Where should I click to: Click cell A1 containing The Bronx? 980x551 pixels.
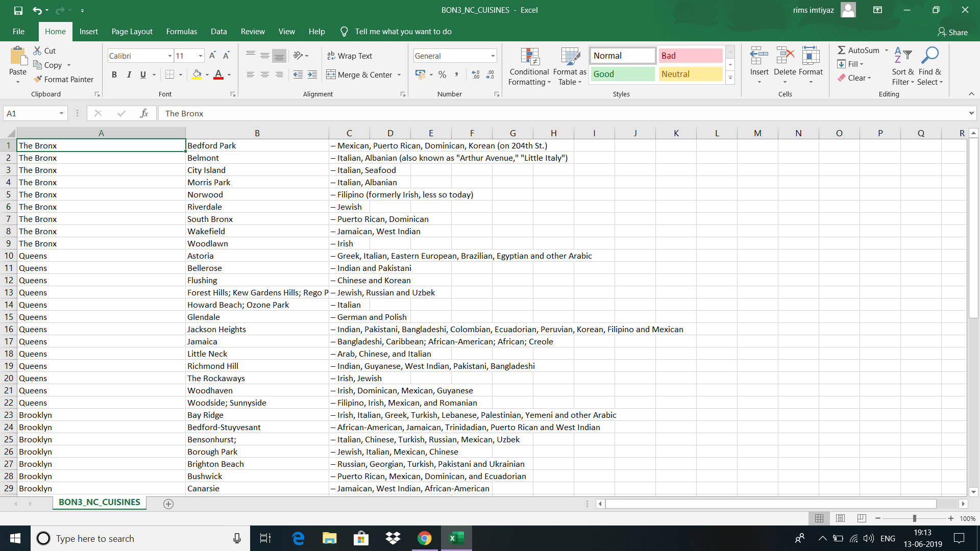click(x=102, y=145)
